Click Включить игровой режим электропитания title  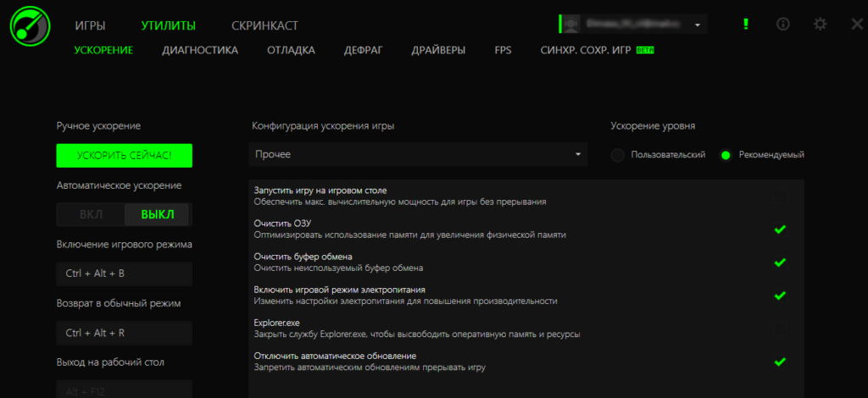pyautogui.click(x=339, y=290)
